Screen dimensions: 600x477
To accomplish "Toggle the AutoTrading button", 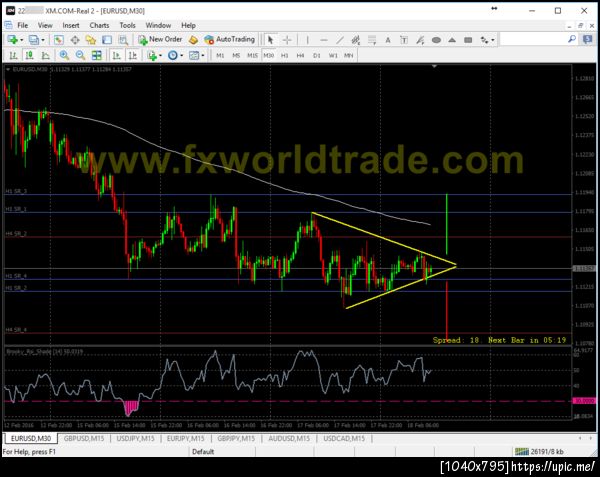I will [x=229, y=39].
